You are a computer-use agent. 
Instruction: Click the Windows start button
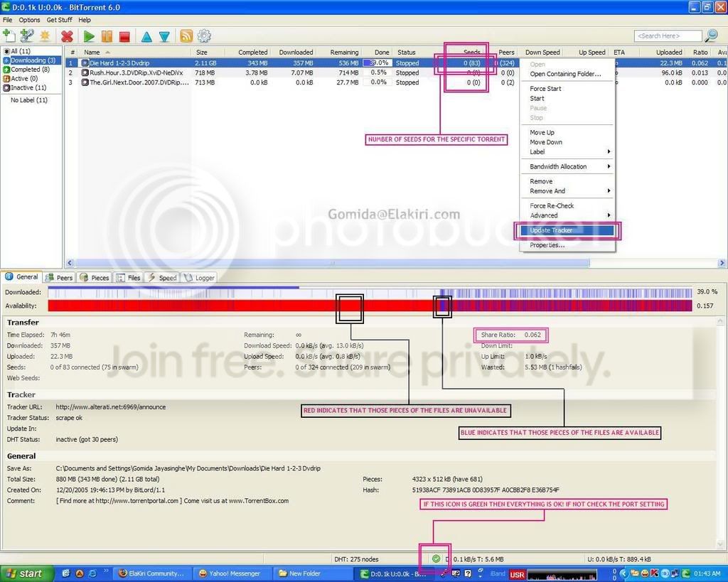click(26, 573)
